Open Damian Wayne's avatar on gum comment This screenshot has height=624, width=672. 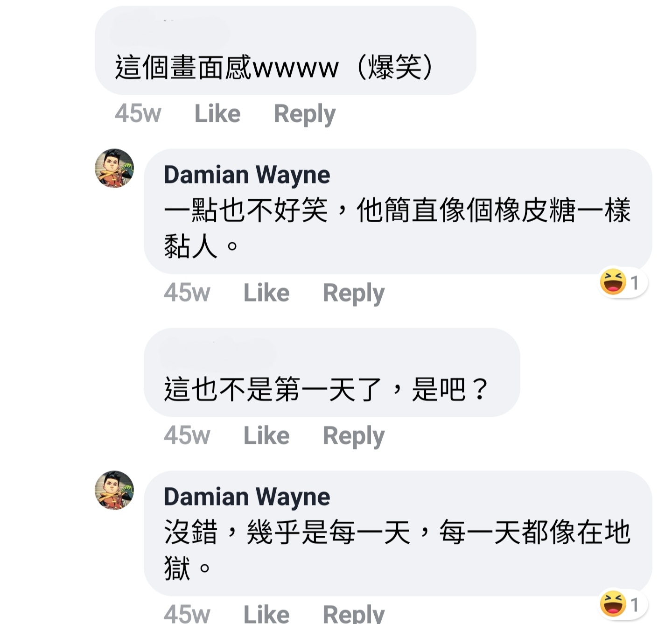click(114, 168)
